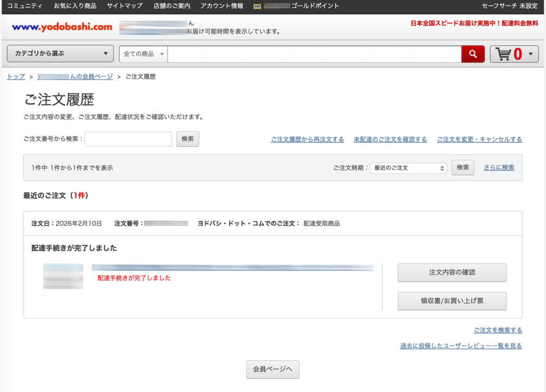Expand the カテゴリから選ぶ dropdown
Image resolution: width=546 pixels, height=392 pixels.
tap(60, 54)
